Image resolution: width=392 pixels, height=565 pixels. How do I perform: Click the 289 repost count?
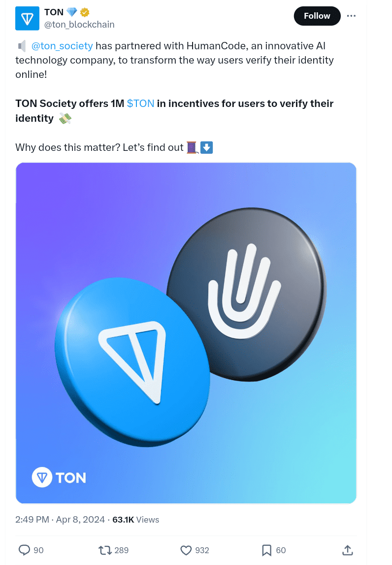point(122,550)
